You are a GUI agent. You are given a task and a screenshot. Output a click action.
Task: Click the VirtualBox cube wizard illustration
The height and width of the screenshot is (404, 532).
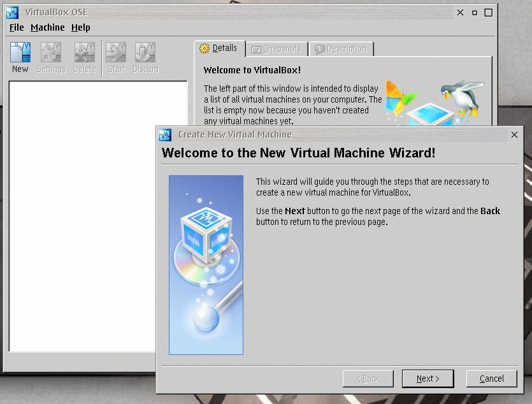coord(206,265)
